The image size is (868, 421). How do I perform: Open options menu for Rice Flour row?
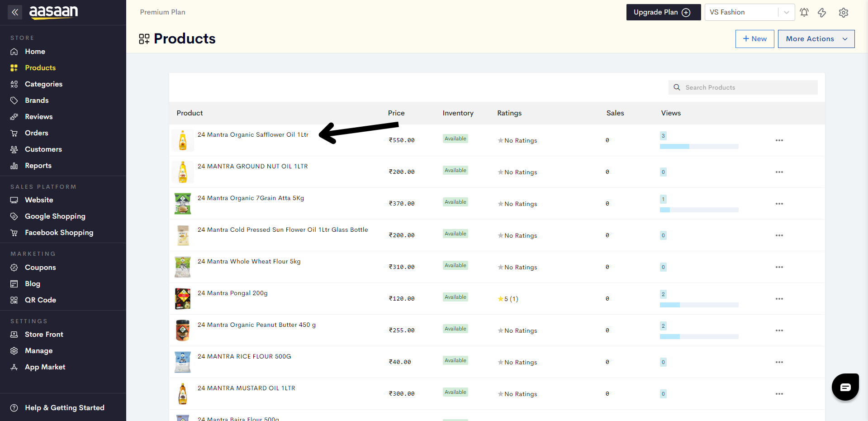779,362
